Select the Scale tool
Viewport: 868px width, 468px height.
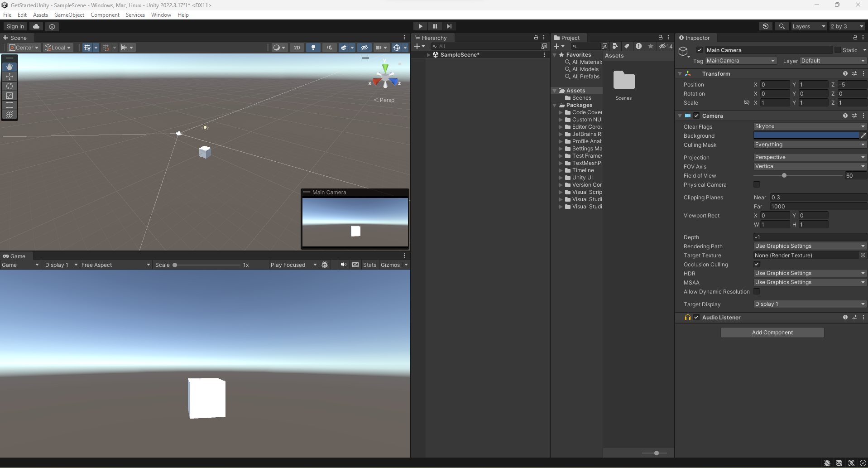10,96
